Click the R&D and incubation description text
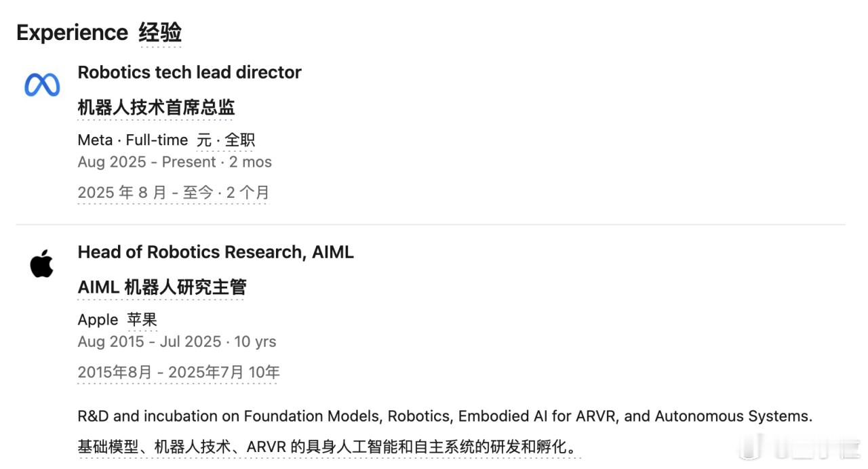The image size is (868, 469). [x=445, y=416]
